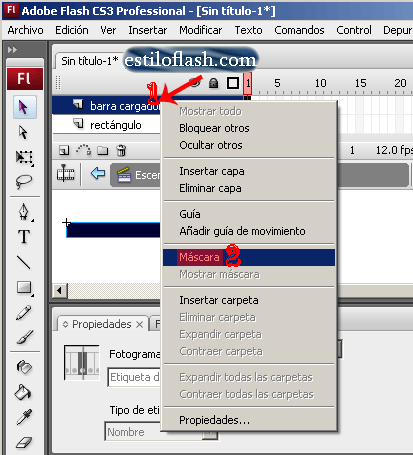Toggle the padlock lock-all-layers icon
Image resolution: width=413 pixels, height=455 pixels.
point(214,83)
